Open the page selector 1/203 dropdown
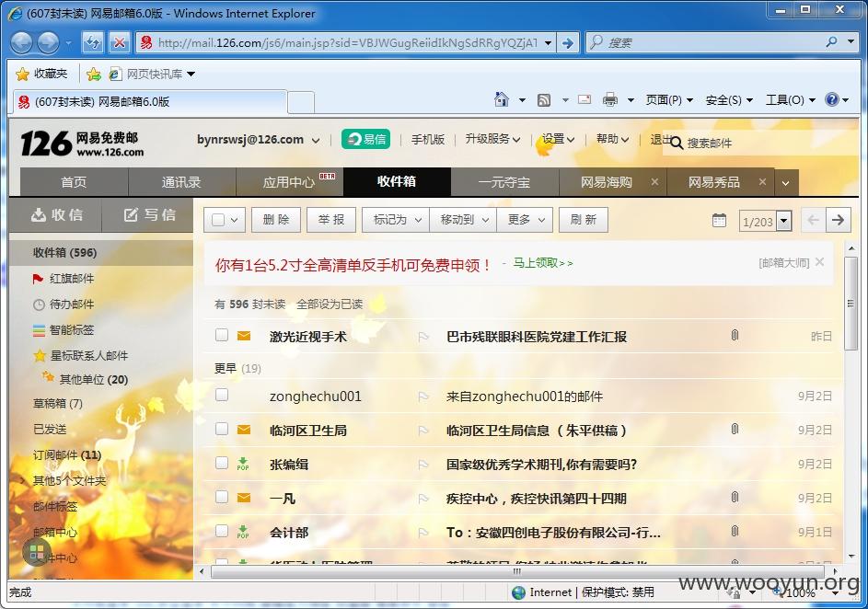Screen dimensions: 868x609 (784, 222)
